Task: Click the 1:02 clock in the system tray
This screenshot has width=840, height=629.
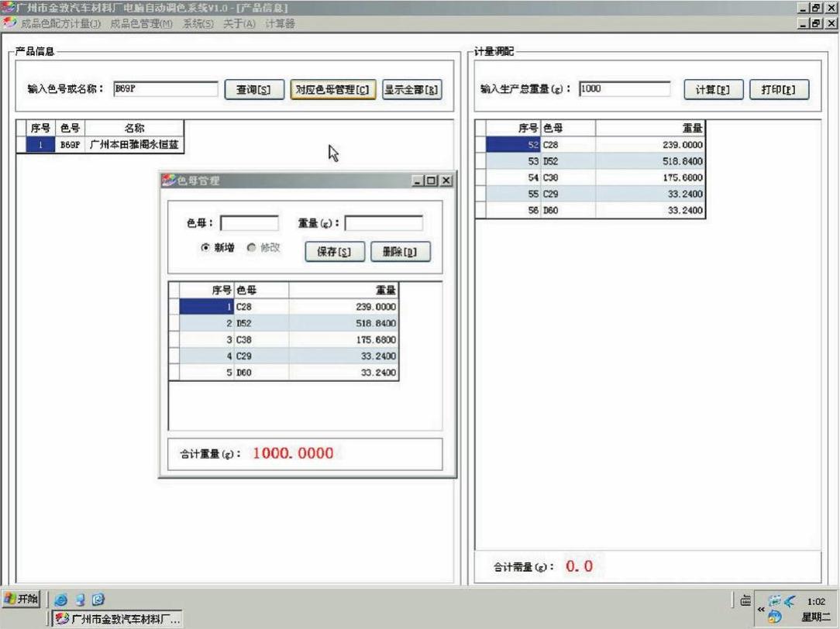Action: coord(816,602)
